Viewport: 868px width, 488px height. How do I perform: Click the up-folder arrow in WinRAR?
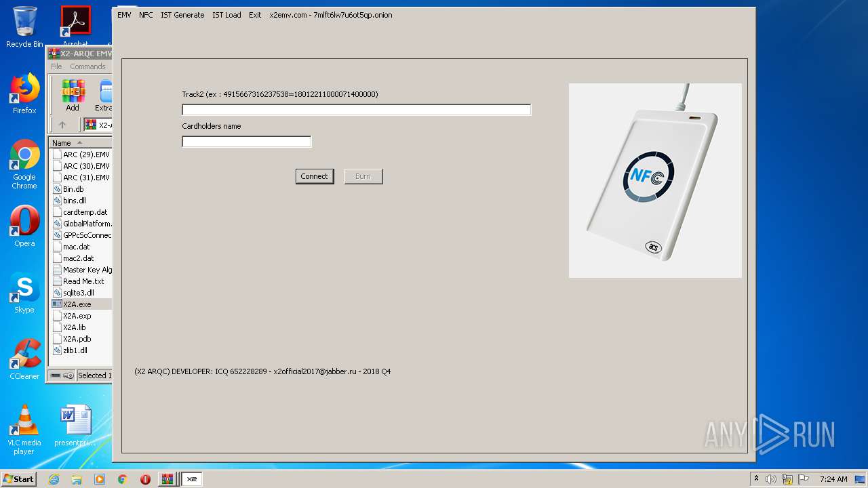coord(62,125)
